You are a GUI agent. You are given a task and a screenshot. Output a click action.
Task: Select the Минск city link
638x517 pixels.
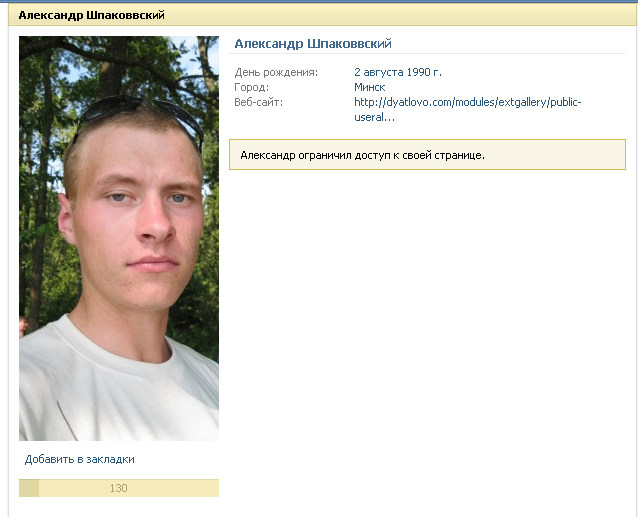(x=369, y=87)
